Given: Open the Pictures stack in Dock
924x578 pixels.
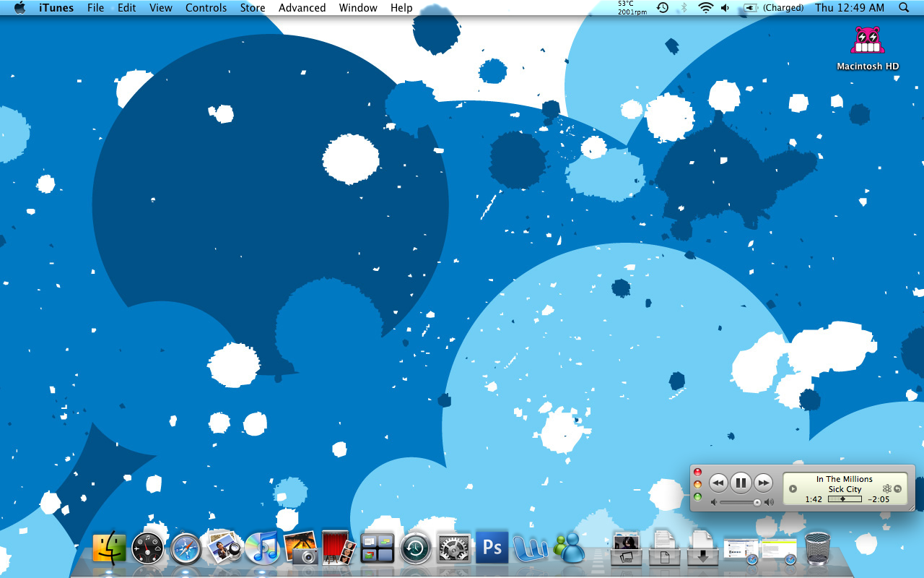Looking at the screenshot, I should point(626,548).
